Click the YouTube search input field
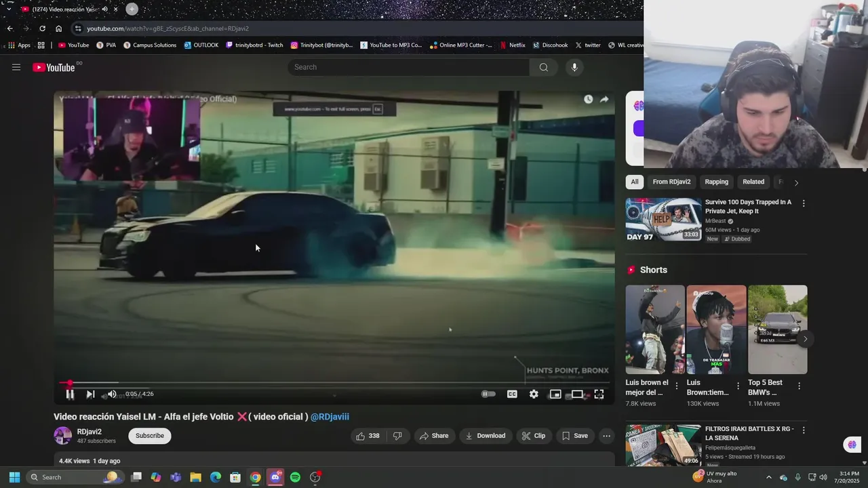The image size is (868, 488). pyautogui.click(x=409, y=67)
